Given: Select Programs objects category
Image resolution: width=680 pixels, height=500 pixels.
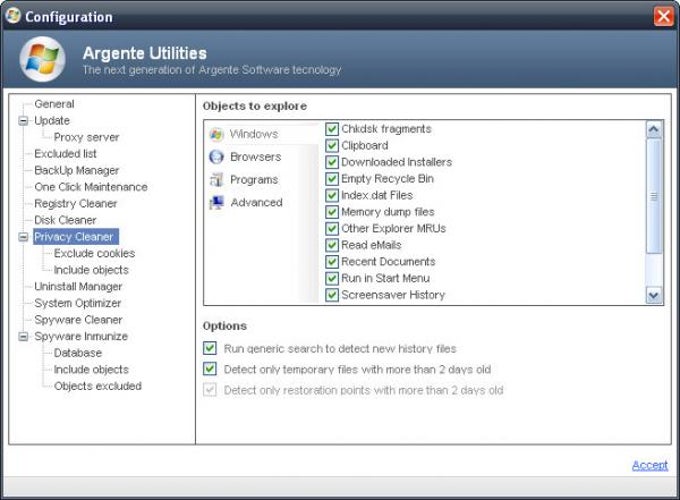Looking at the screenshot, I should click(x=254, y=180).
